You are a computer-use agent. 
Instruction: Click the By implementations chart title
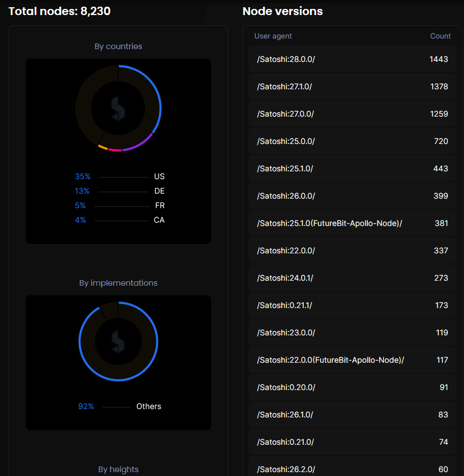[118, 283]
